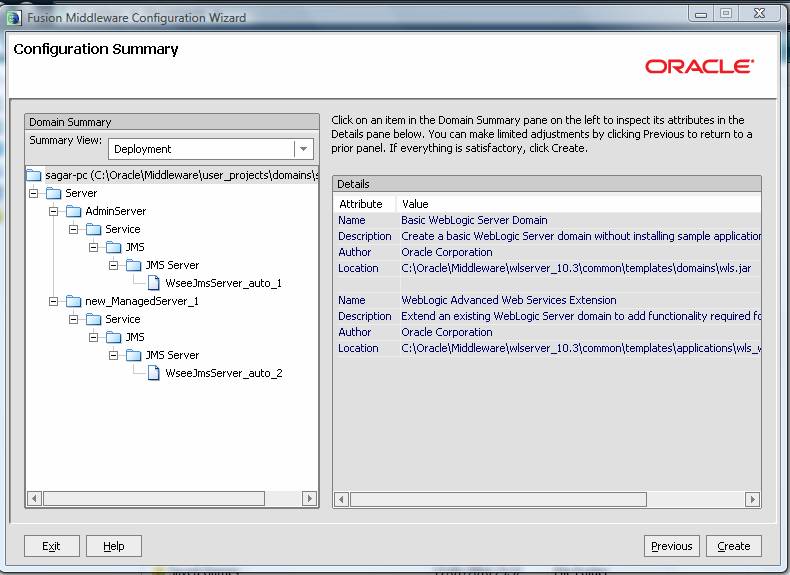Click the 'Create a basic WebLogic Server' description
The width and height of the screenshot is (790, 575).
tap(581, 236)
